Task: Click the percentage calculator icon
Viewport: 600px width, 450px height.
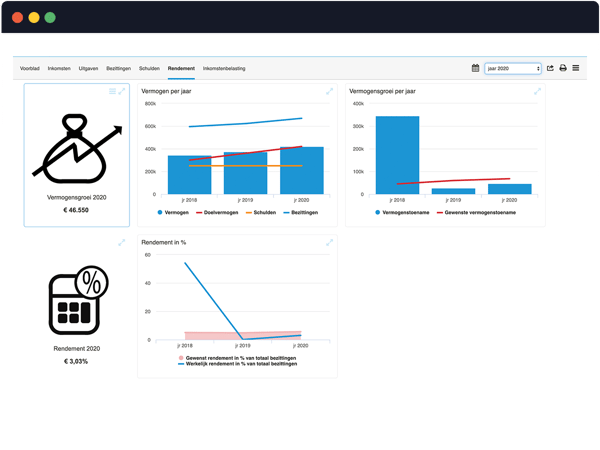Action: point(78,300)
